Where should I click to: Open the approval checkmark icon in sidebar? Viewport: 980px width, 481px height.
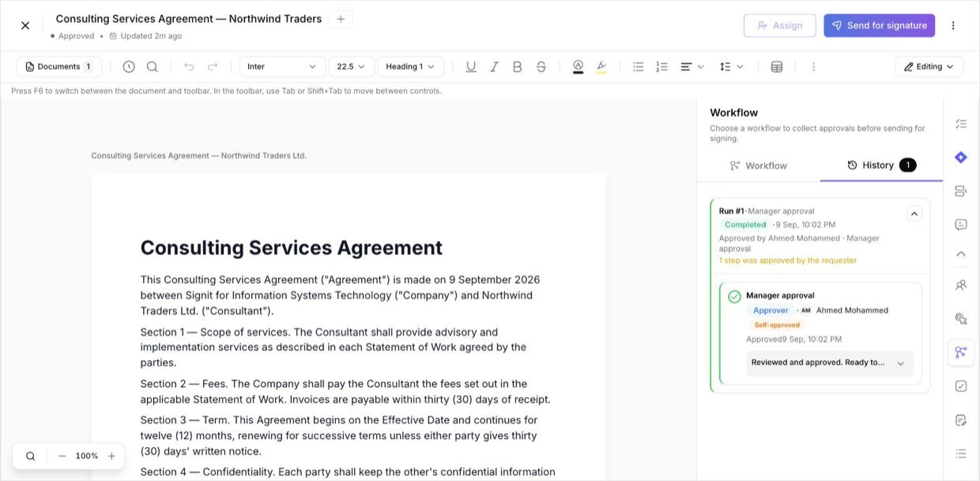(x=961, y=386)
